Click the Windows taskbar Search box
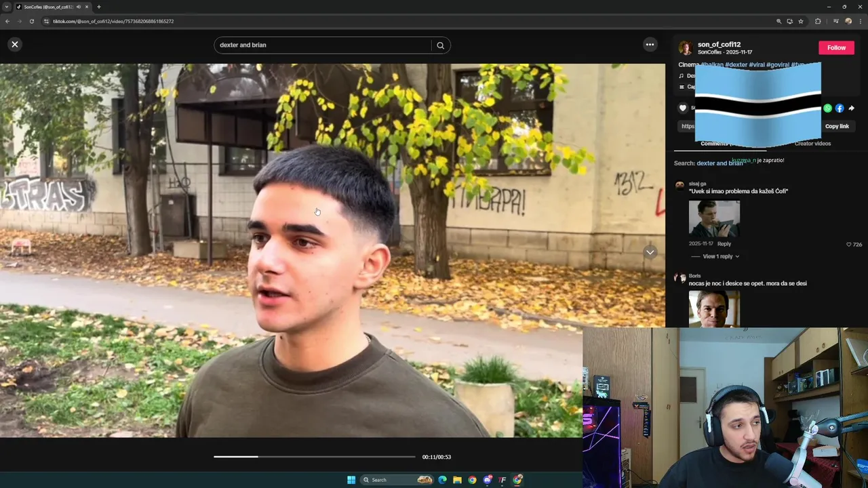The width and height of the screenshot is (868, 488). 397,480
